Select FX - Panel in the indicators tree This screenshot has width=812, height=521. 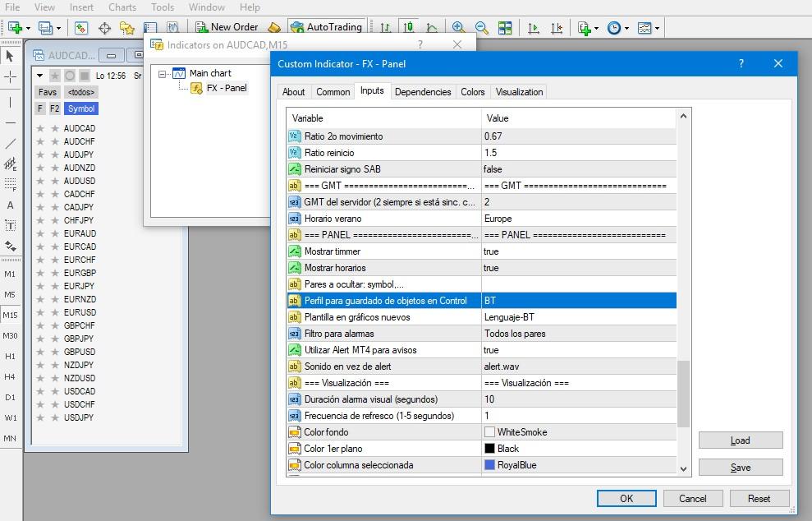pyautogui.click(x=227, y=88)
